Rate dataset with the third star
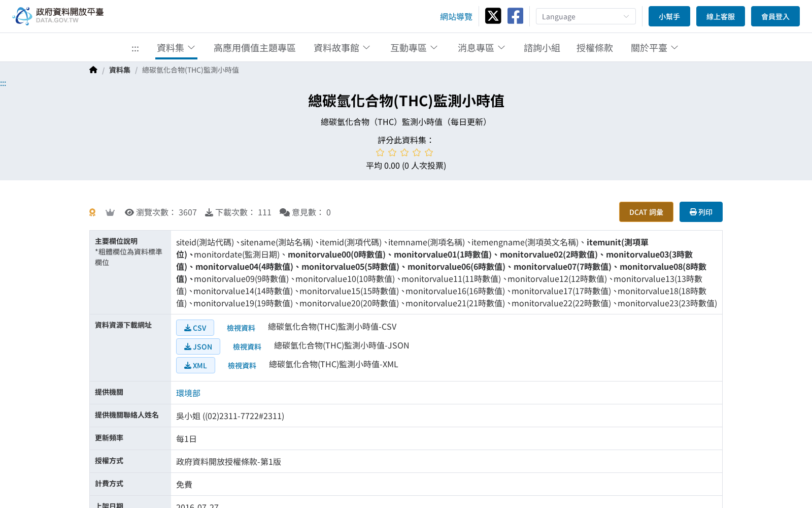Viewport: 812px width, 508px height. click(x=404, y=152)
